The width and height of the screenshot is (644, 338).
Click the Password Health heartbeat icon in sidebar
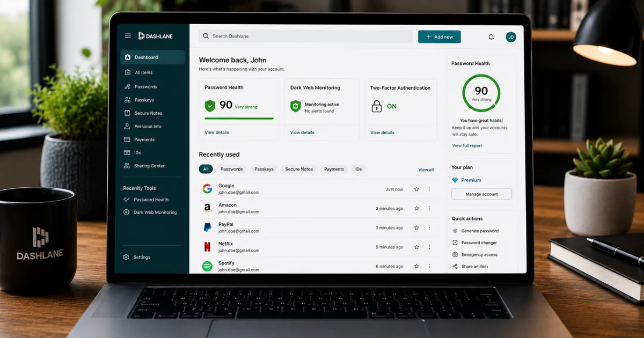(x=127, y=200)
